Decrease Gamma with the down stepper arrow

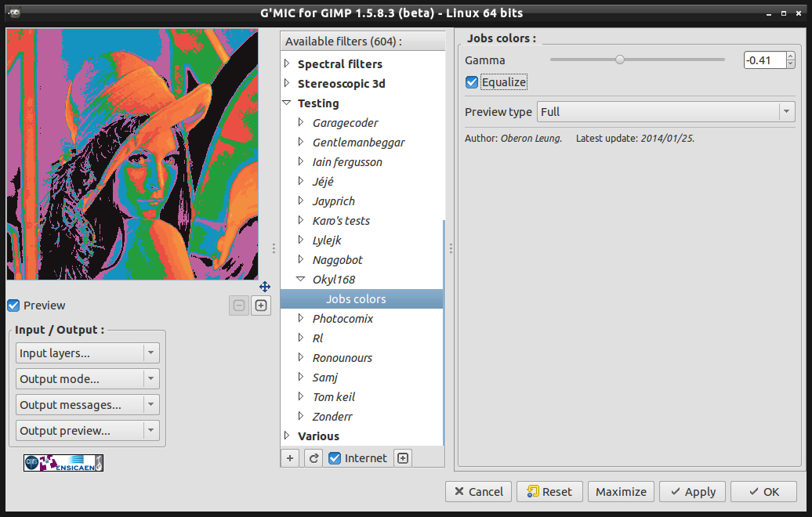click(790, 64)
